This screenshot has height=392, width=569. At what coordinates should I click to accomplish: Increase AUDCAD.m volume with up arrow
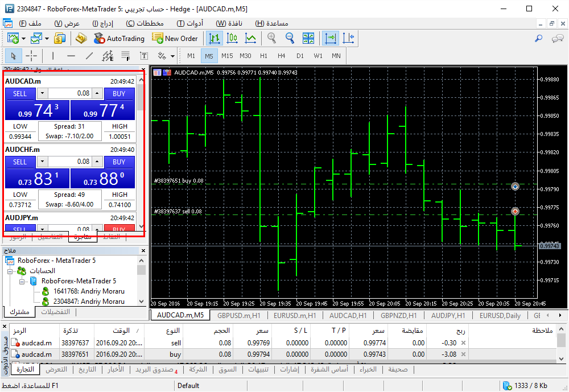(x=97, y=93)
